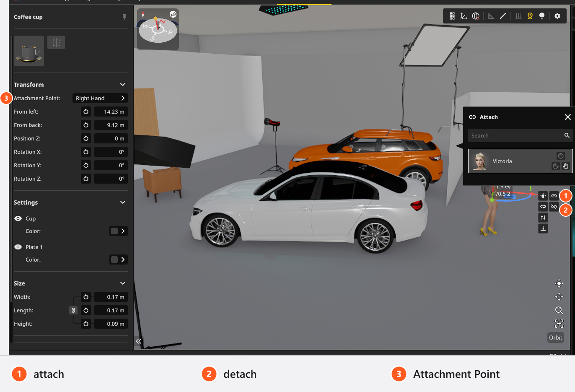Attach to Victoria's left hand icon

(x=556, y=166)
